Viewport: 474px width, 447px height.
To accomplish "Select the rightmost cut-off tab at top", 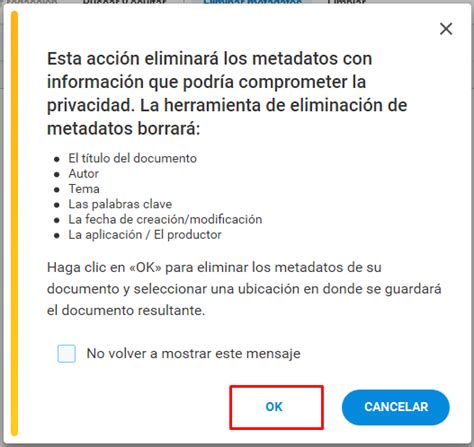I will [347, 2].
